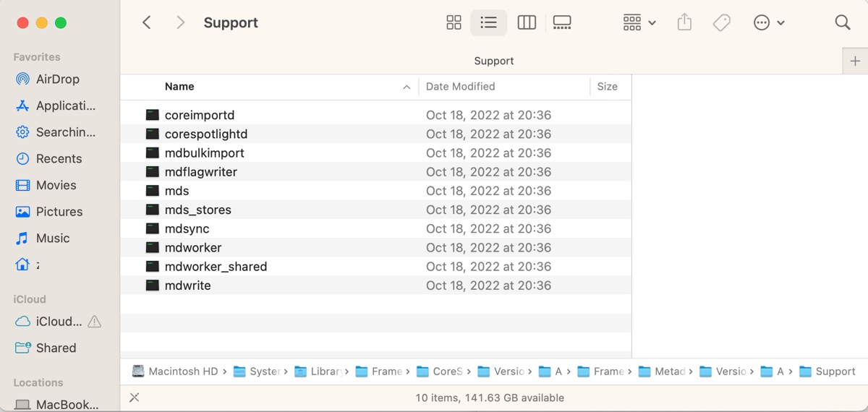Click the CoreS folder in path bar
Viewport: 868px width, 412px height.
[441, 372]
